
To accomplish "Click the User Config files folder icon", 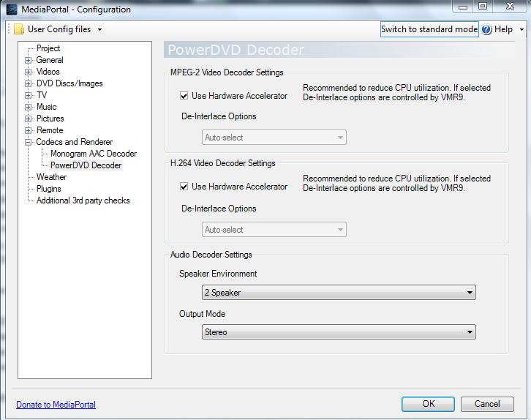I will tap(19, 29).
